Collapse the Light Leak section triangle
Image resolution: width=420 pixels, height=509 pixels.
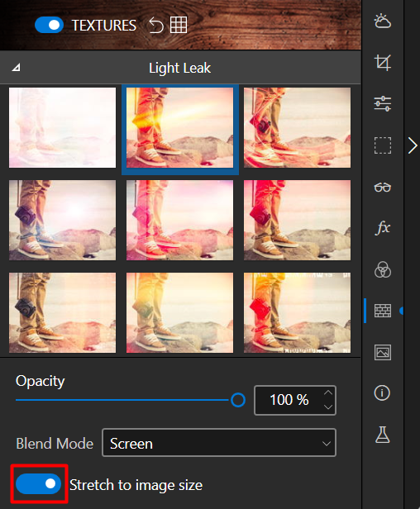[16, 68]
